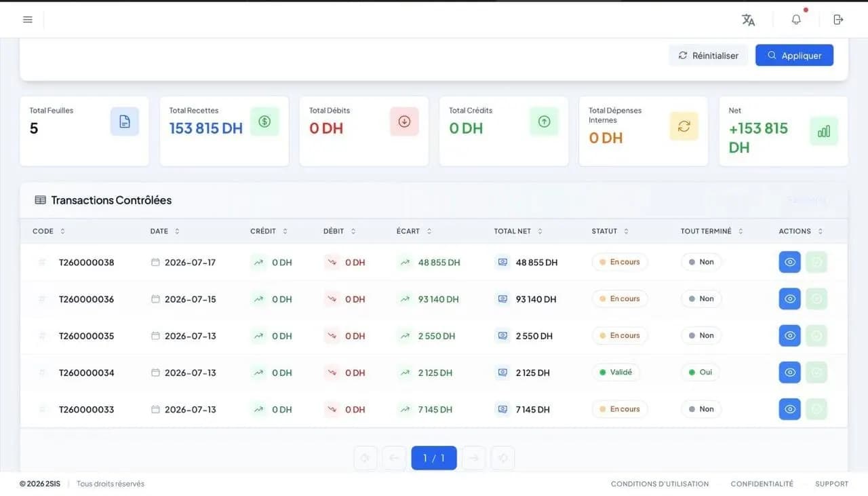The width and height of the screenshot is (868, 496).
Task: Sort by the CODE column
Action: 49,231
